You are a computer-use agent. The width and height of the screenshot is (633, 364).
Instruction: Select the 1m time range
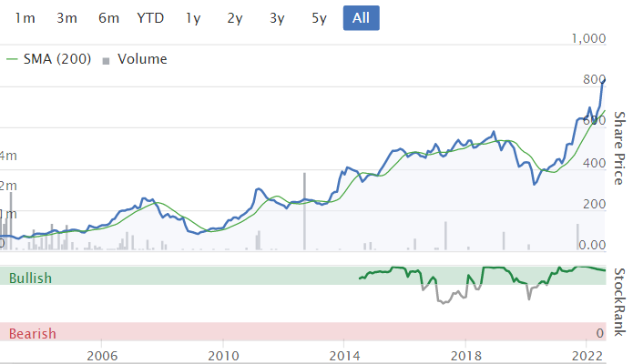(x=25, y=18)
